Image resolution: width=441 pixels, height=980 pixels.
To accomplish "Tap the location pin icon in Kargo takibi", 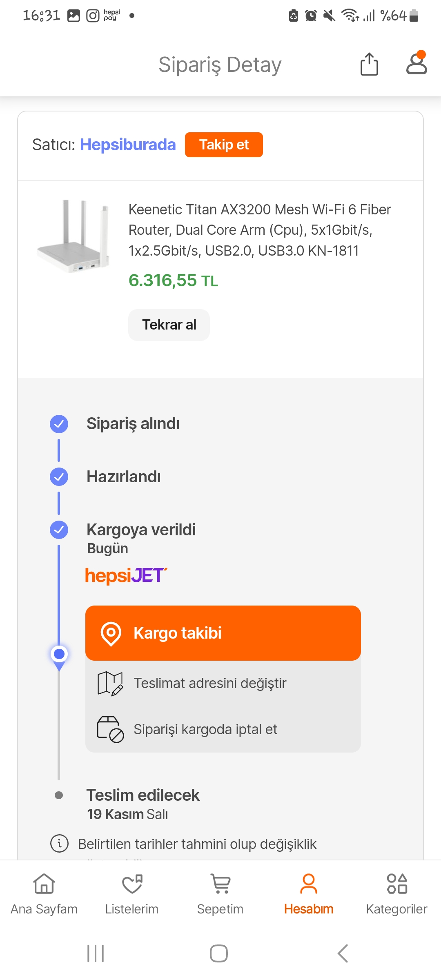I will tap(111, 634).
